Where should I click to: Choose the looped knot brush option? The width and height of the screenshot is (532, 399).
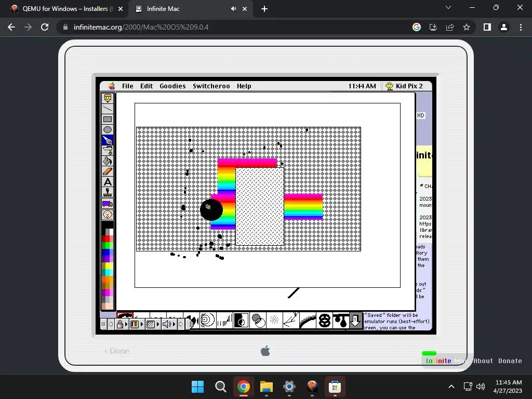(324, 320)
